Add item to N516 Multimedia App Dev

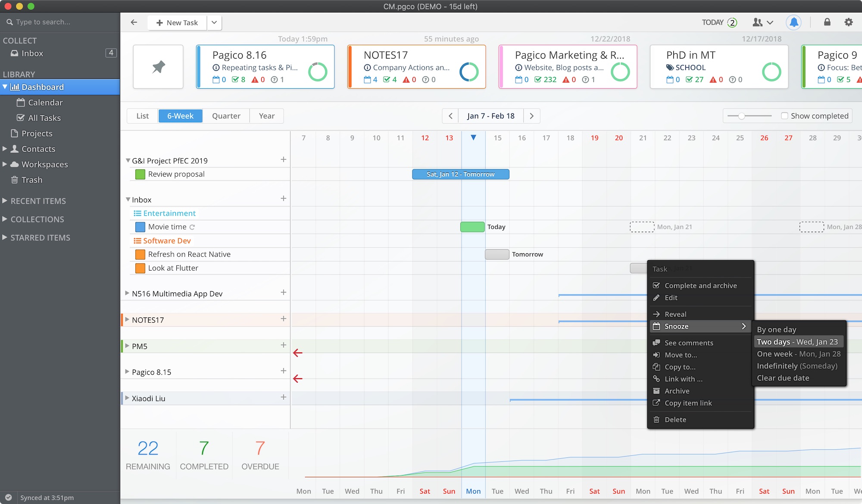click(x=283, y=292)
